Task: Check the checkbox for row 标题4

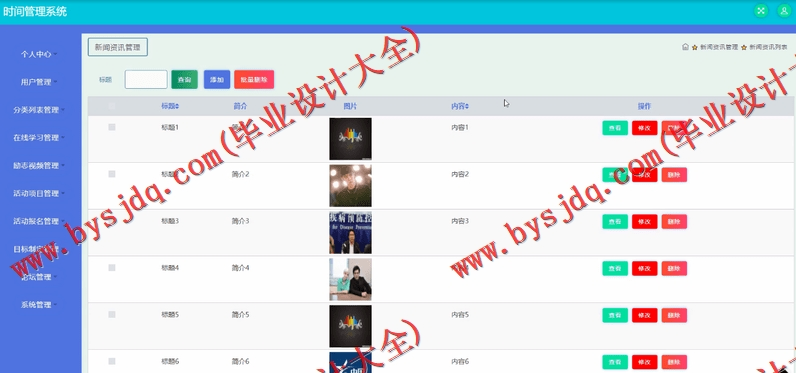Action: (x=112, y=267)
